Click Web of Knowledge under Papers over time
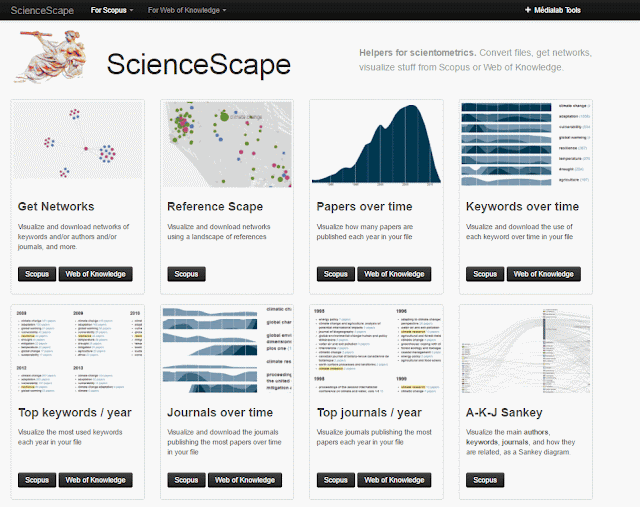 (394, 274)
